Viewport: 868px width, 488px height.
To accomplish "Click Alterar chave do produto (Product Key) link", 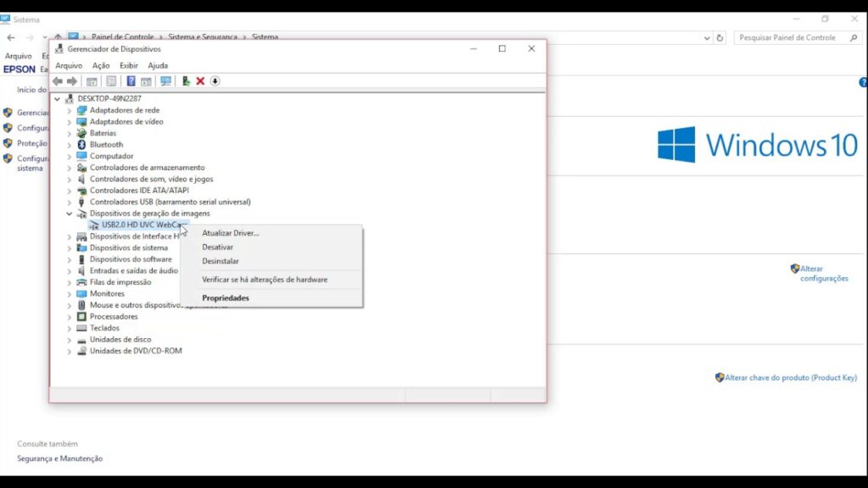I will coord(791,377).
